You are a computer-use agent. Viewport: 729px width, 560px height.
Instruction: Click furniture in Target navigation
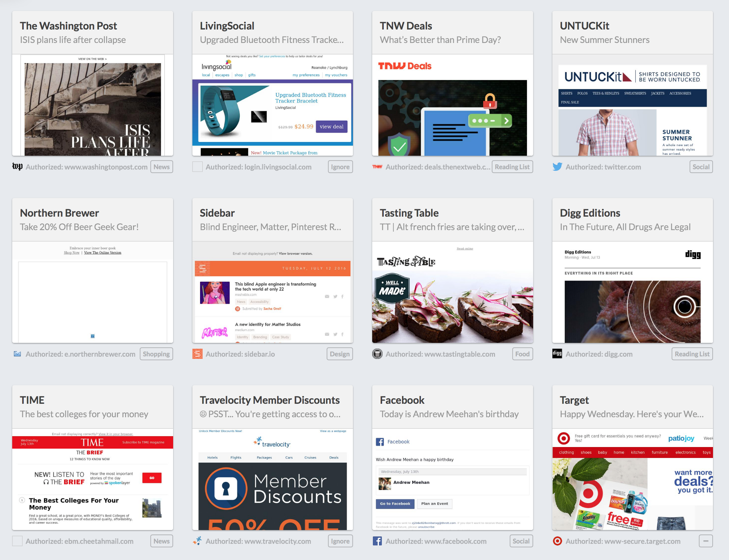[x=659, y=452]
